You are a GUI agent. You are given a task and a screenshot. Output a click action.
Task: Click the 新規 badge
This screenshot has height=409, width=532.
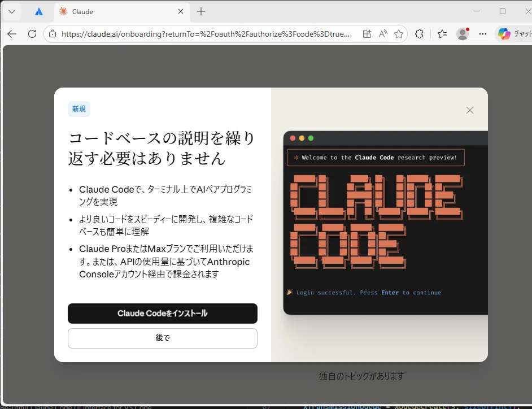(79, 108)
